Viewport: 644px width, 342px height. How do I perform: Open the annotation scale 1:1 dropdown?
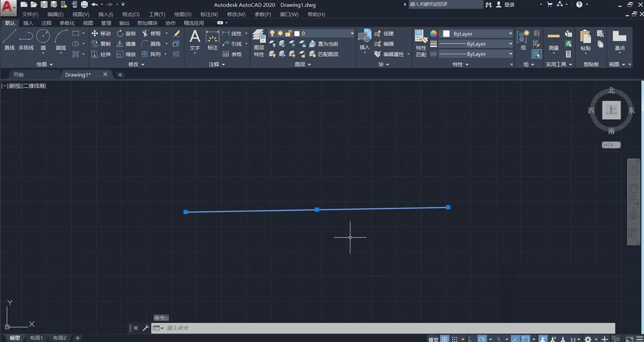pyautogui.click(x=574, y=339)
